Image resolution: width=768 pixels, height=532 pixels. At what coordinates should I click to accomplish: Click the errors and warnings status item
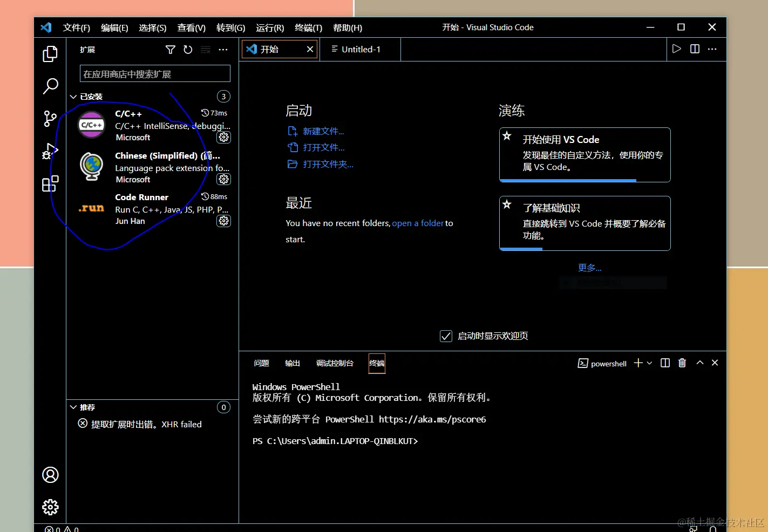62,529
